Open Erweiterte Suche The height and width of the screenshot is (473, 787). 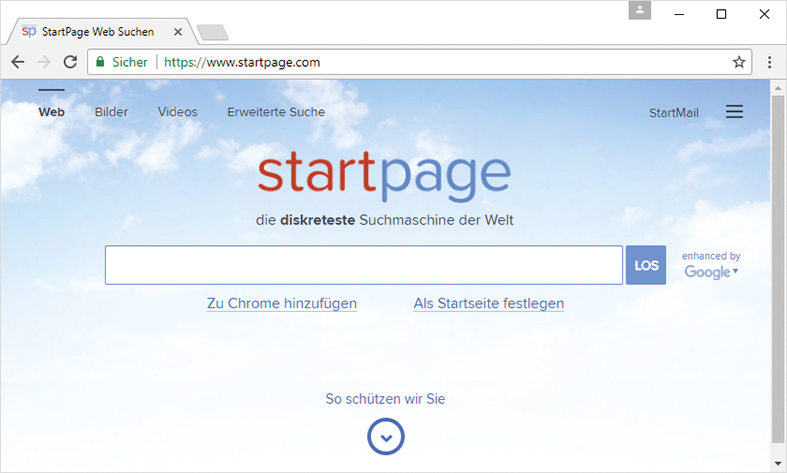click(x=276, y=111)
